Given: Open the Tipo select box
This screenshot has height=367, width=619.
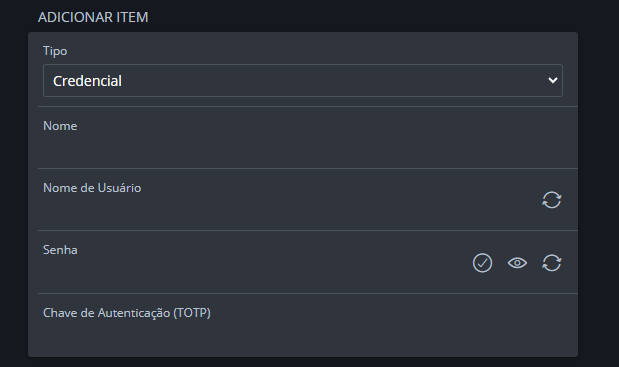Looking at the screenshot, I should click(303, 81).
